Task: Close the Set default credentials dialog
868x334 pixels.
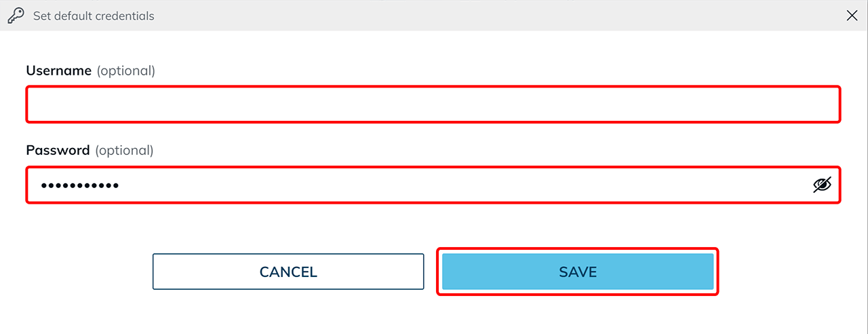Action: click(x=852, y=16)
